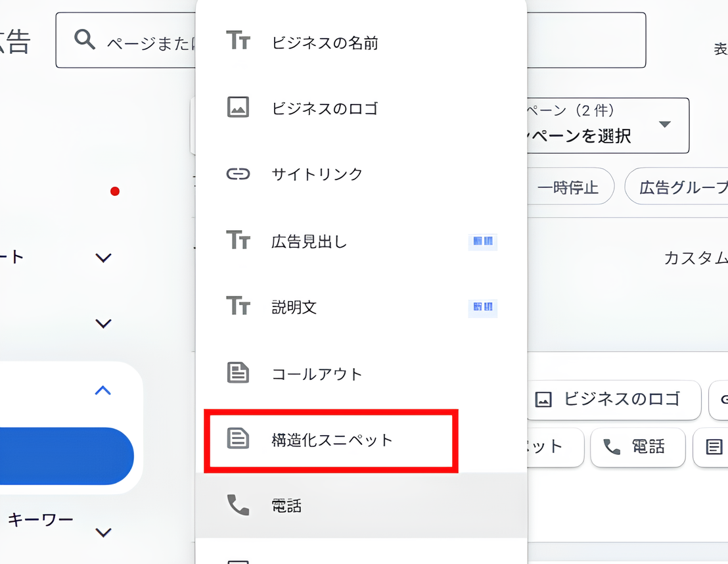Click the phone icon beside 電話 in menu
Viewport: 728px width, 564px height.
click(x=239, y=506)
